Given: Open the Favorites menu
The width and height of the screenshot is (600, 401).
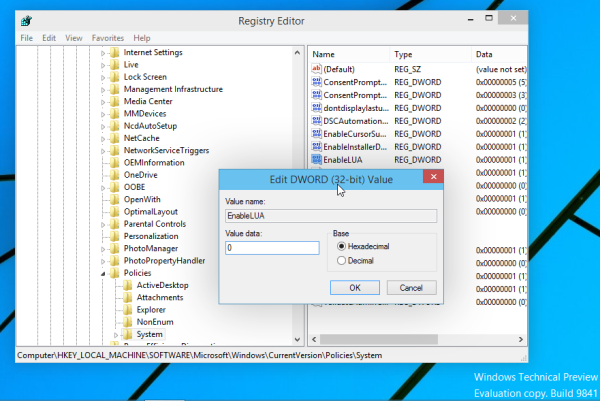Looking at the screenshot, I should (108, 38).
